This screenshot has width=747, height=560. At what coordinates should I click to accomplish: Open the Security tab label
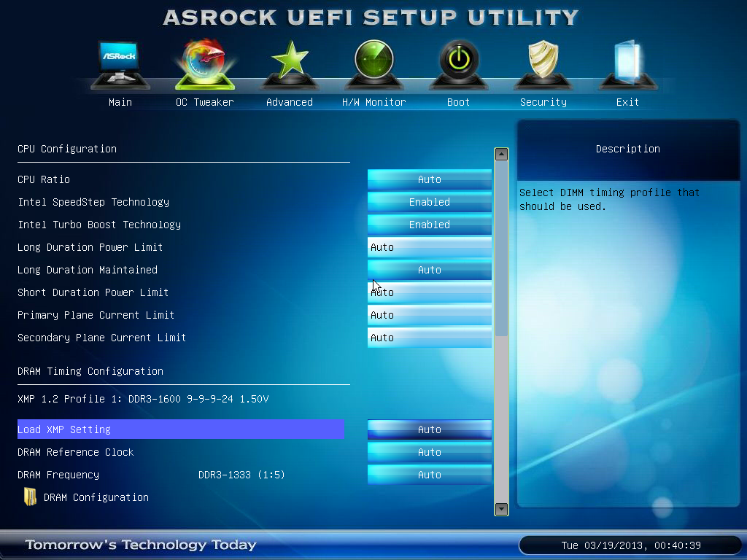click(x=543, y=102)
